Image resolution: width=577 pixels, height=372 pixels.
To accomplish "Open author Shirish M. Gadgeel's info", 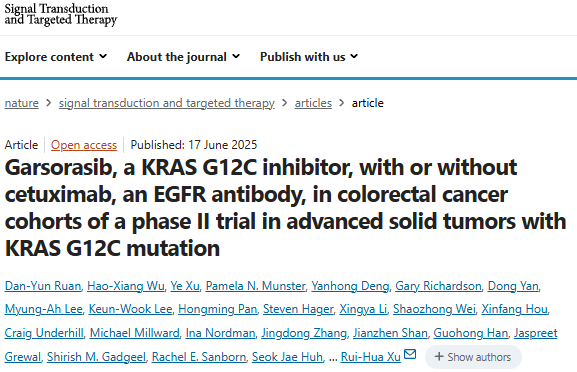I will (x=96, y=357).
